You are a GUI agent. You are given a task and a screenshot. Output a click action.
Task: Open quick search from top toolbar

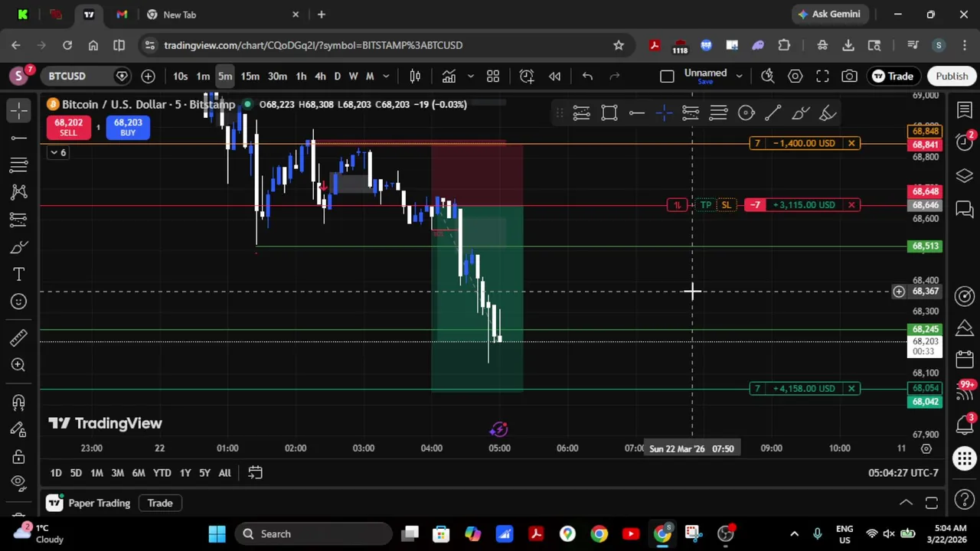click(x=768, y=76)
